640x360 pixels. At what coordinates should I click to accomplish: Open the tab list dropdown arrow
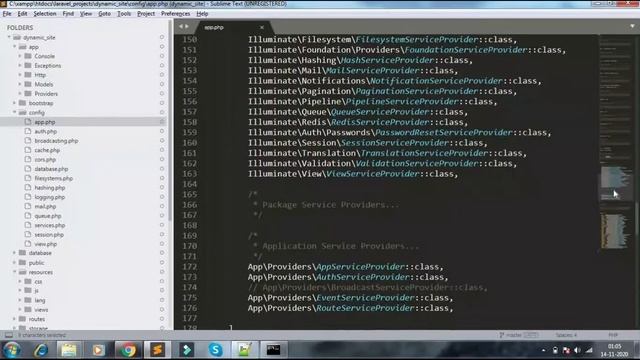click(632, 26)
